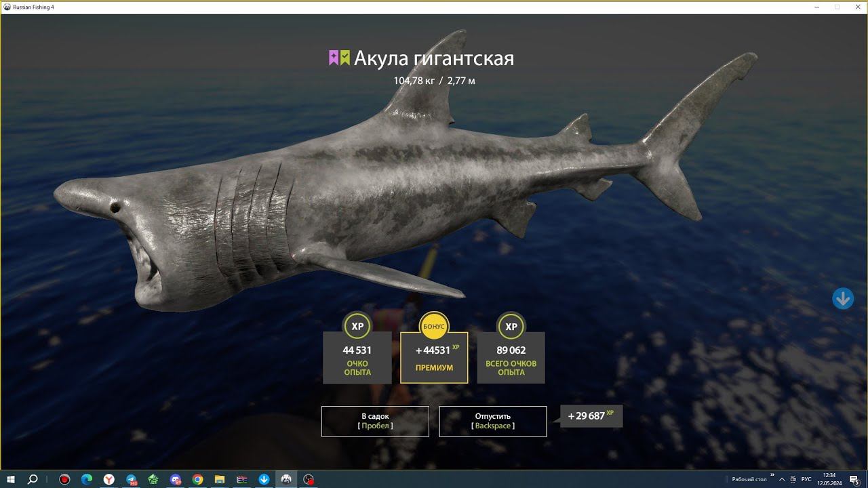
Task: Open WinRAR from the taskbar
Action: click(241, 479)
